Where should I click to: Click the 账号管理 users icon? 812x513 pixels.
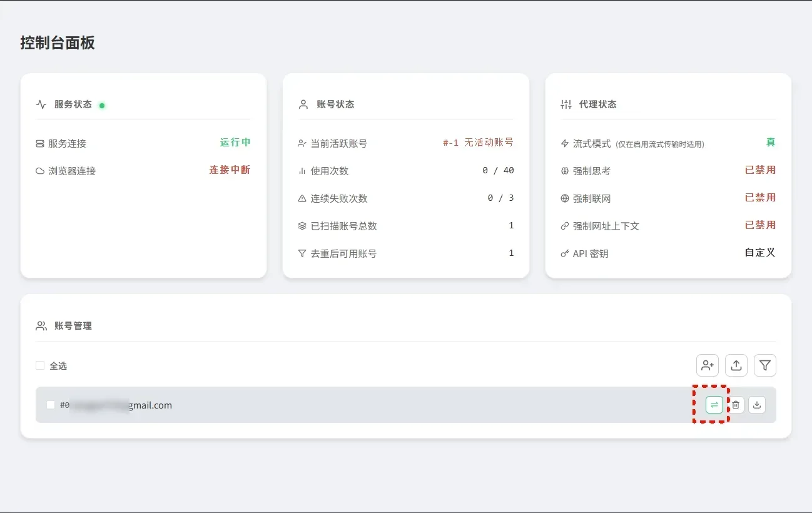coord(41,326)
